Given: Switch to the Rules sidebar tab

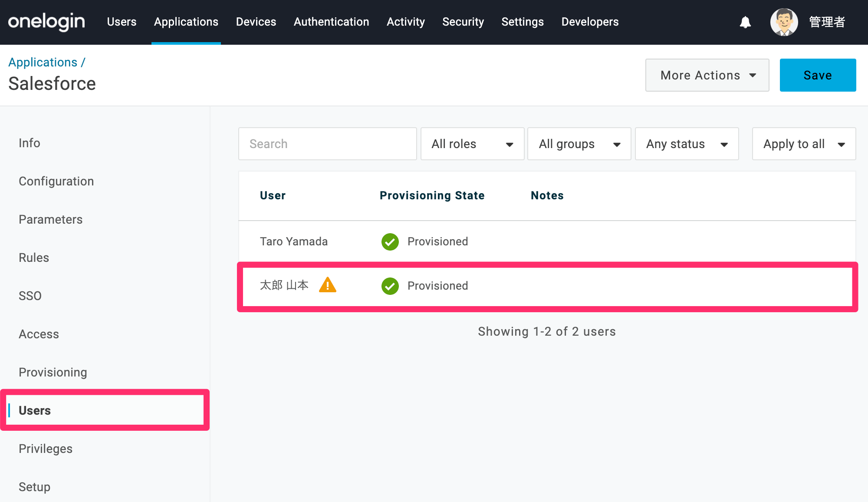Looking at the screenshot, I should click(34, 258).
